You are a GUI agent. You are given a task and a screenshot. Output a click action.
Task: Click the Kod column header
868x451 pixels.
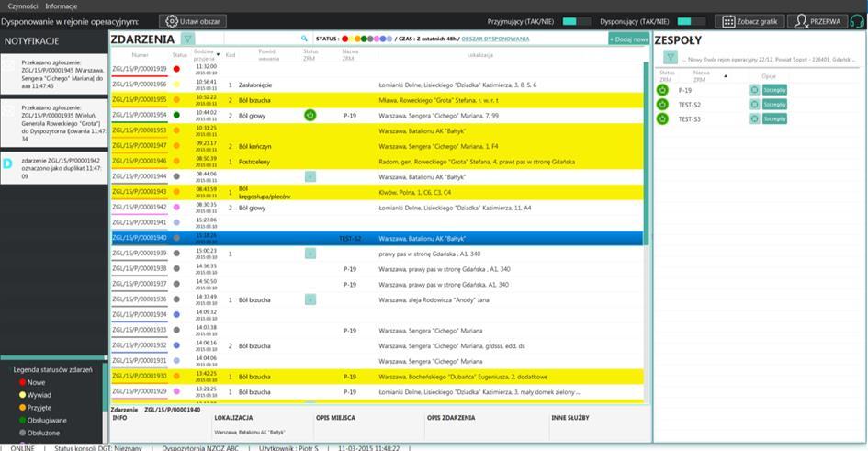tap(231, 55)
